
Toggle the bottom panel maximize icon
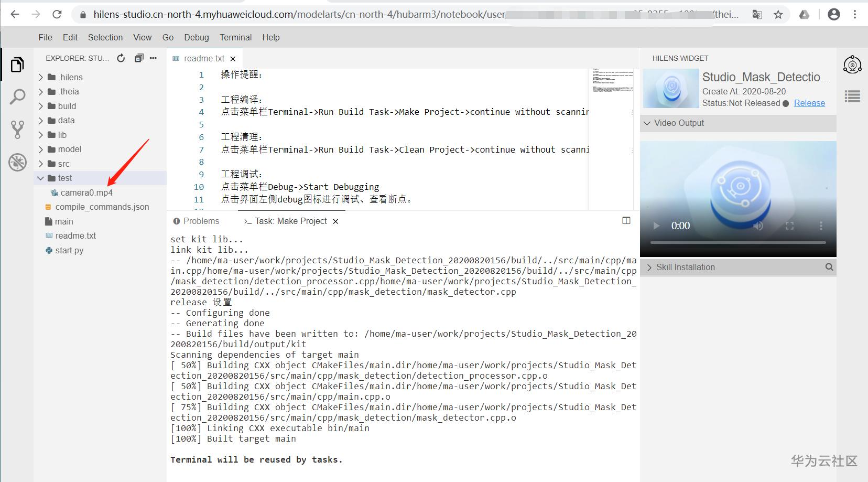click(x=626, y=221)
